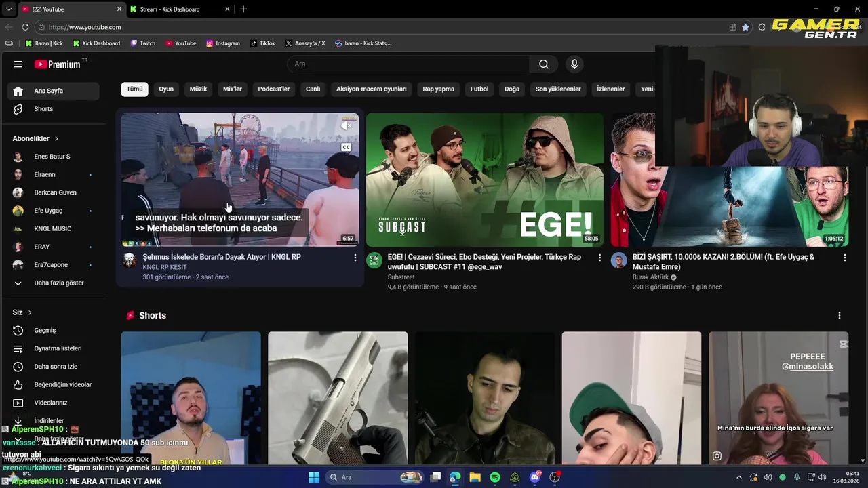
Task: Open Oynatma listeleri page
Action: click(54, 348)
